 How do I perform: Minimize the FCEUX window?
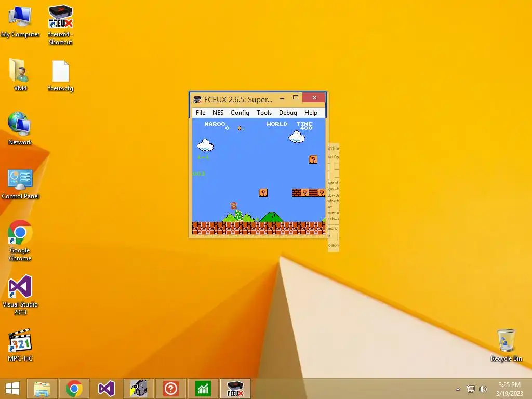[x=282, y=98]
